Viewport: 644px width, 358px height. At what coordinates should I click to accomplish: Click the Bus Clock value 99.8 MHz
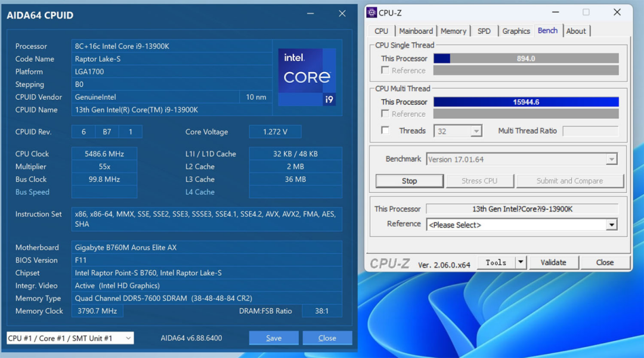click(104, 179)
